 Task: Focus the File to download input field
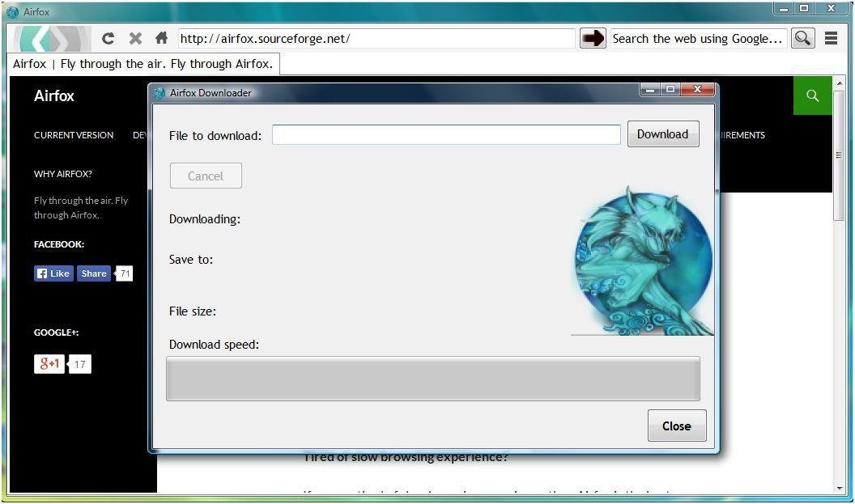[446, 134]
